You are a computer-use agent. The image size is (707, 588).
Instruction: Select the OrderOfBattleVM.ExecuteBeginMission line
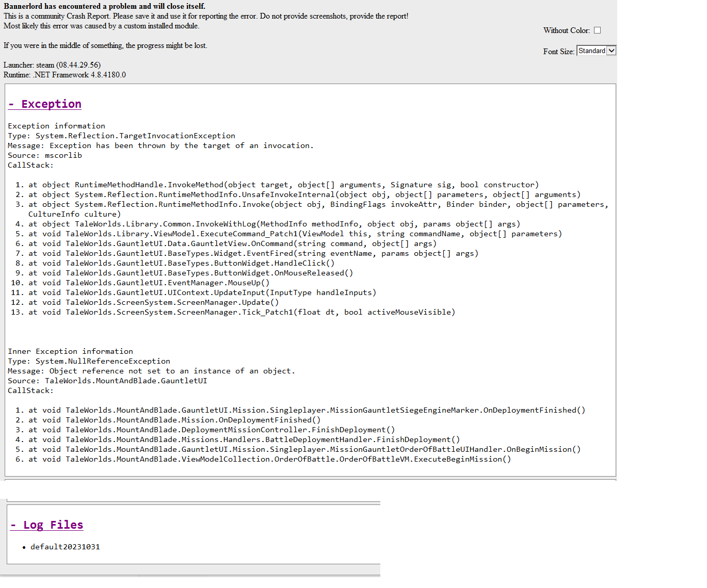point(269,459)
